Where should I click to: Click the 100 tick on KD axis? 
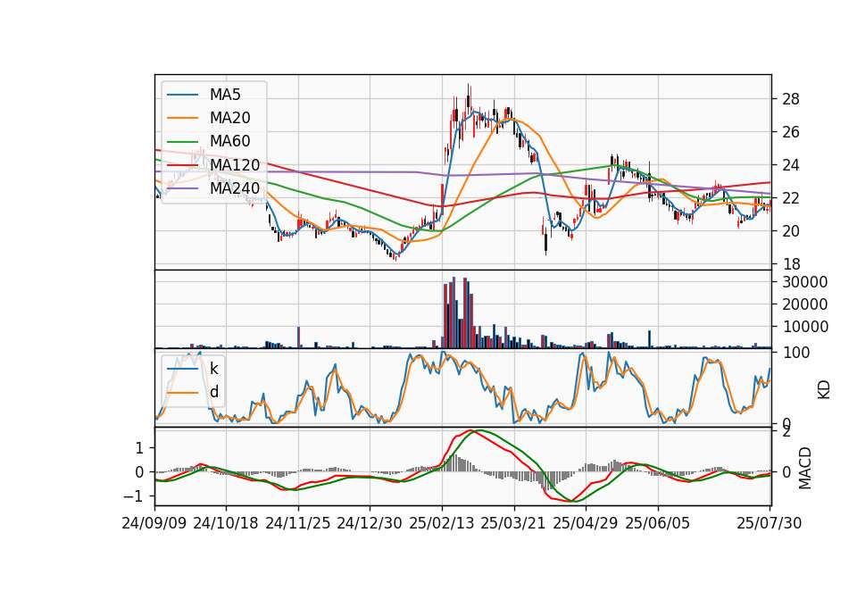click(796, 353)
